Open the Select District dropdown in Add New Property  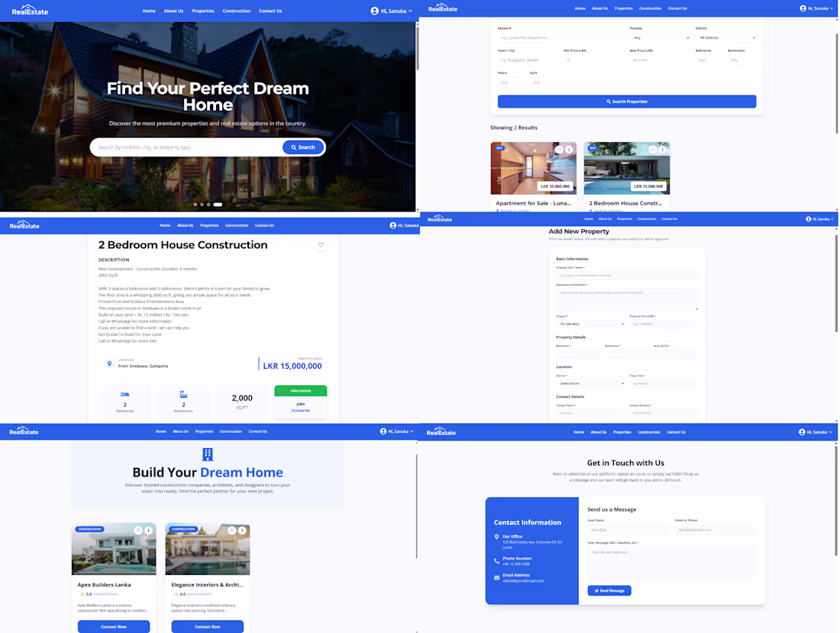point(591,383)
